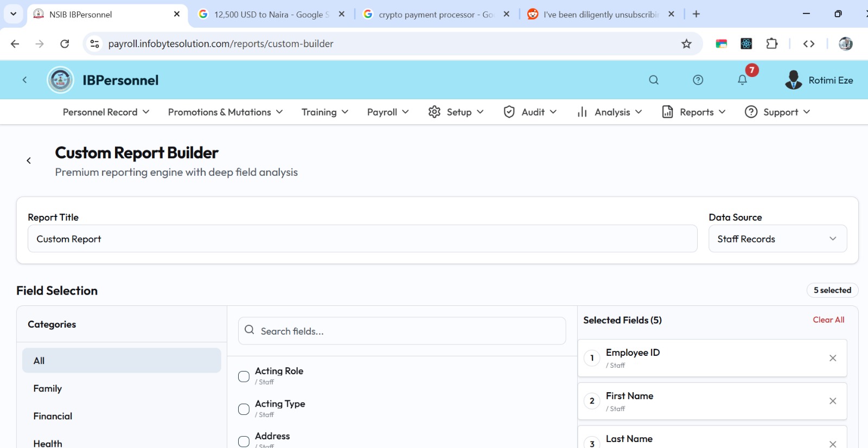The height and width of the screenshot is (448, 868).
Task: Close the 12,500 USD to Naira tab
Action: click(x=342, y=14)
